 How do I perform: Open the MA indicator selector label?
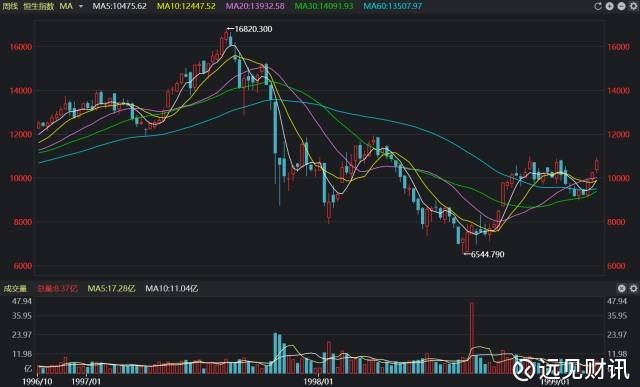66,6
